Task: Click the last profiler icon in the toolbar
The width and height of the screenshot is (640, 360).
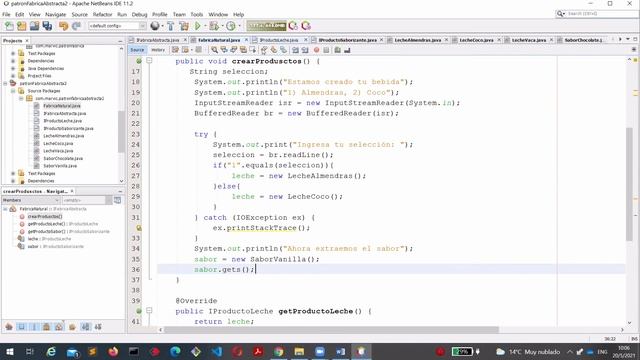Action: (306, 26)
